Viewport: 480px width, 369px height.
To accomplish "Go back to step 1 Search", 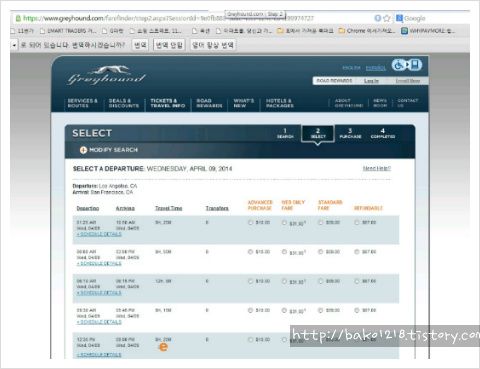I will click(x=285, y=133).
